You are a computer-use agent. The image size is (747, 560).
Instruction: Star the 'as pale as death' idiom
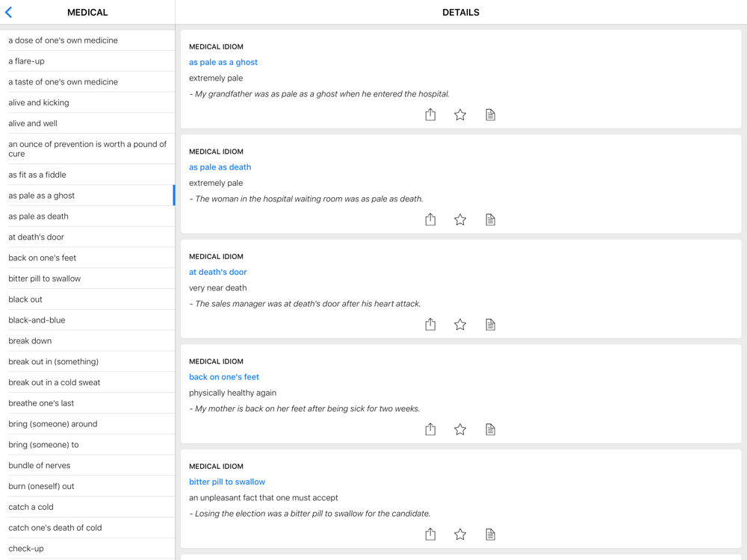(460, 220)
